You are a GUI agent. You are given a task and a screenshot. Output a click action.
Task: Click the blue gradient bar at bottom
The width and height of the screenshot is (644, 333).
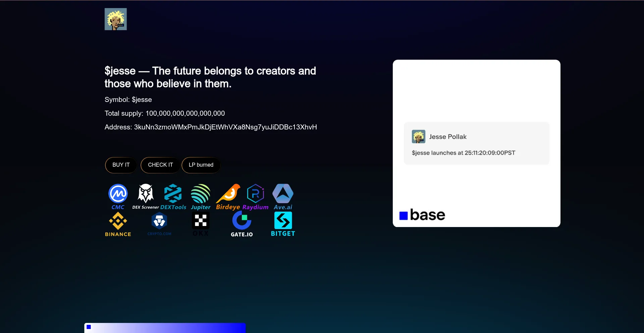[165, 328]
